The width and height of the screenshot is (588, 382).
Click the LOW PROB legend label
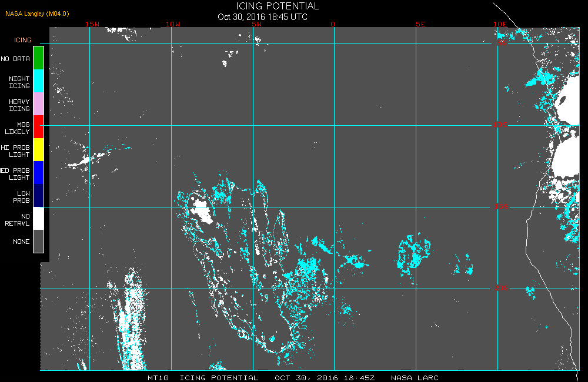click(21, 197)
